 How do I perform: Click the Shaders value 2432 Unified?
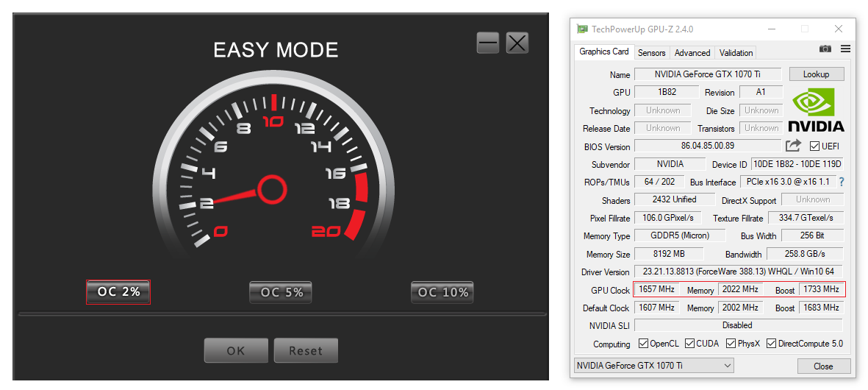(x=674, y=199)
